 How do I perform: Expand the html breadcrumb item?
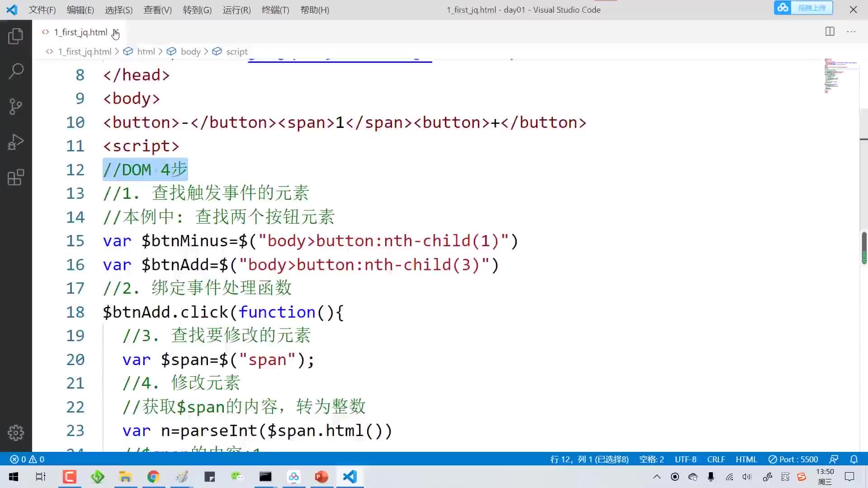click(x=146, y=52)
